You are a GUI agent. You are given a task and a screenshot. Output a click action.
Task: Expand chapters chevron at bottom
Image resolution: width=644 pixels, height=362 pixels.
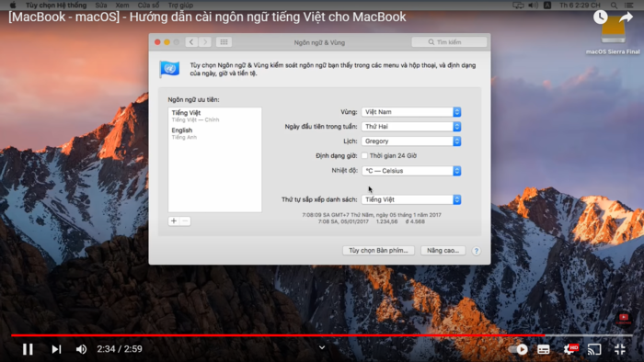pos(322,347)
